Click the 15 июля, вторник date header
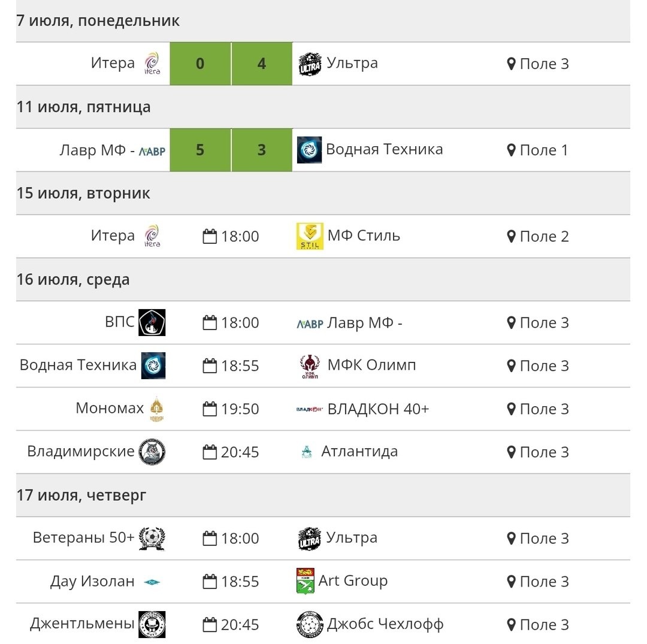The width and height of the screenshot is (647, 644). pyautogui.click(x=83, y=193)
